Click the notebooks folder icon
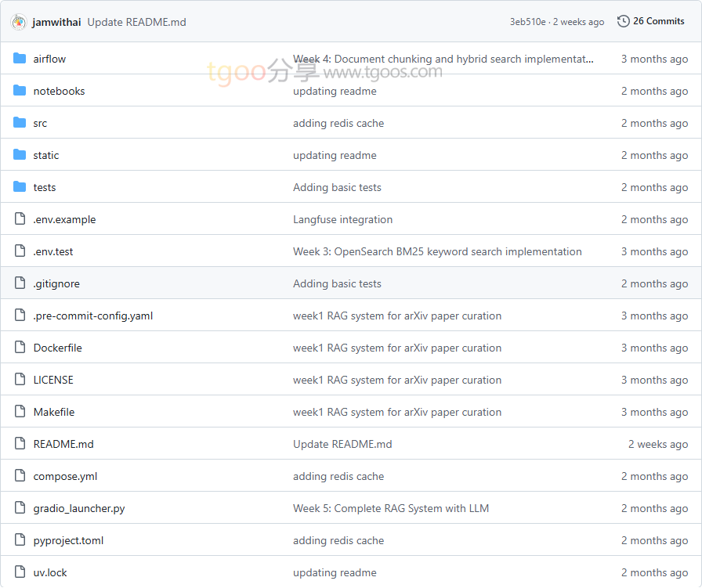This screenshot has height=588, width=702. tap(20, 91)
